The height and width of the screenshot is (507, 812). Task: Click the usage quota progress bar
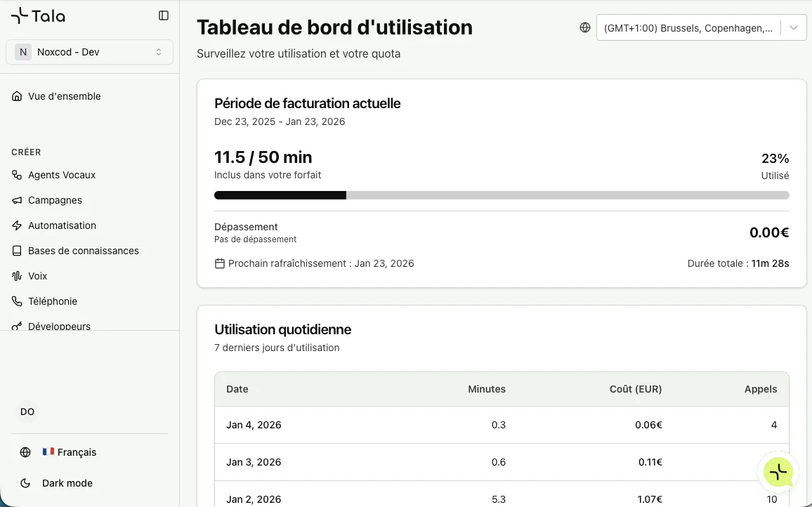[x=502, y=195]
